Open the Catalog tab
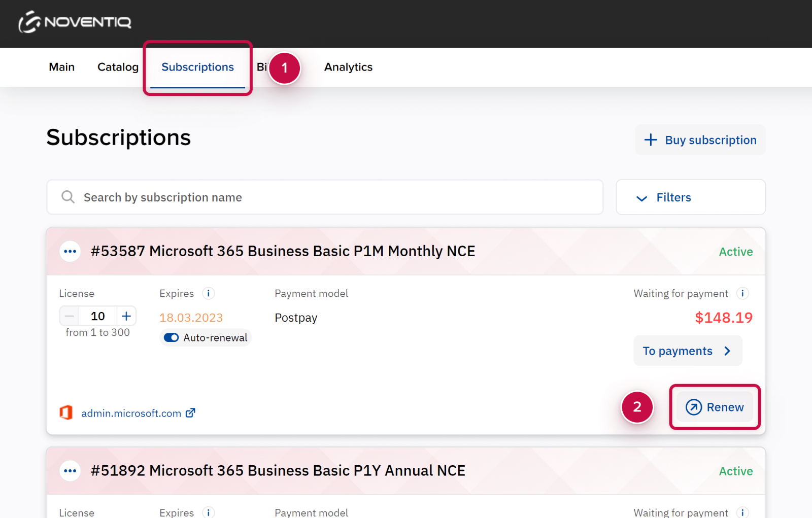The height and width of the screenshot is (518, 812). [118, 67]
